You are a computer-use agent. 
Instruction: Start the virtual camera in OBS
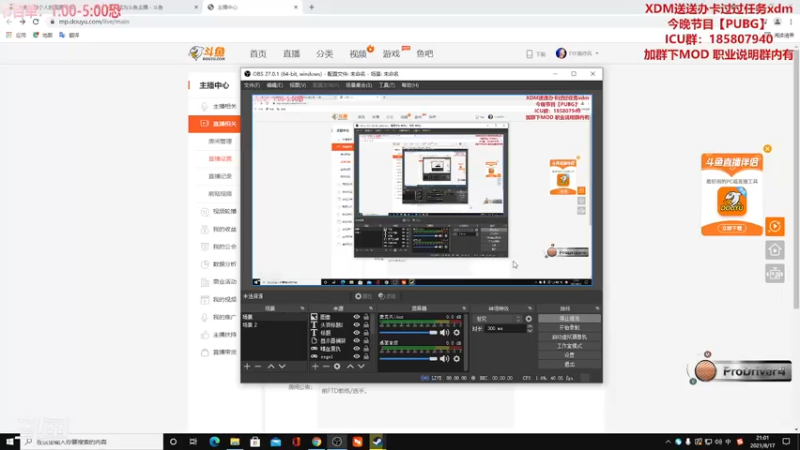click(x=569, y=337)
